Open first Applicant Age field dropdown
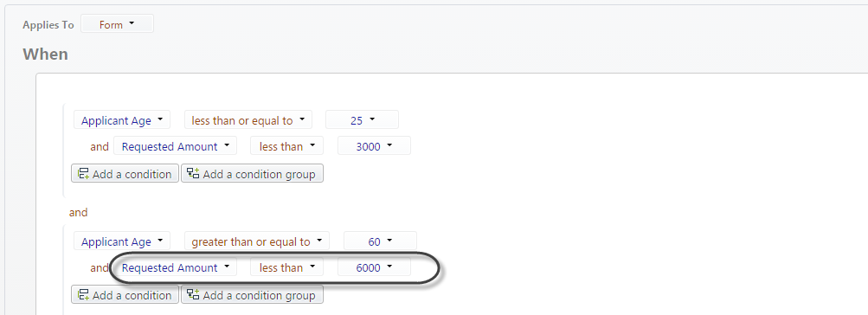Viewport: 868px width, 315px height. point(122,120)
